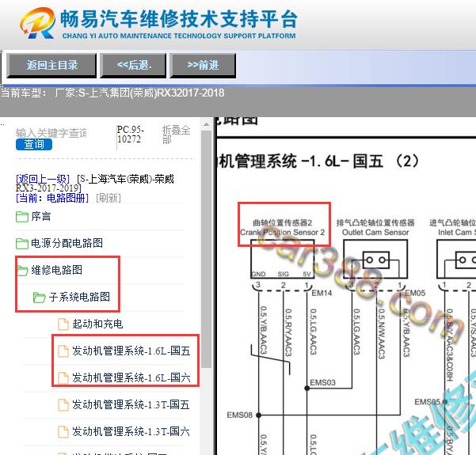Image resolution: width=476 pixels, height=455 pixels.
Task: Click the sidebar scrollbar thumb
Action: pyautogui.click(x=206, y=249)
